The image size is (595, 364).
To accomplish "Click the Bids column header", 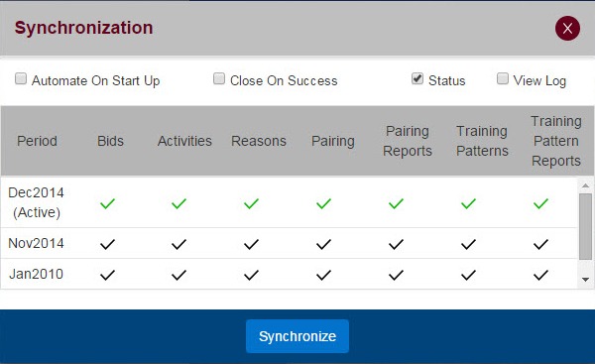I will point(110,141).
